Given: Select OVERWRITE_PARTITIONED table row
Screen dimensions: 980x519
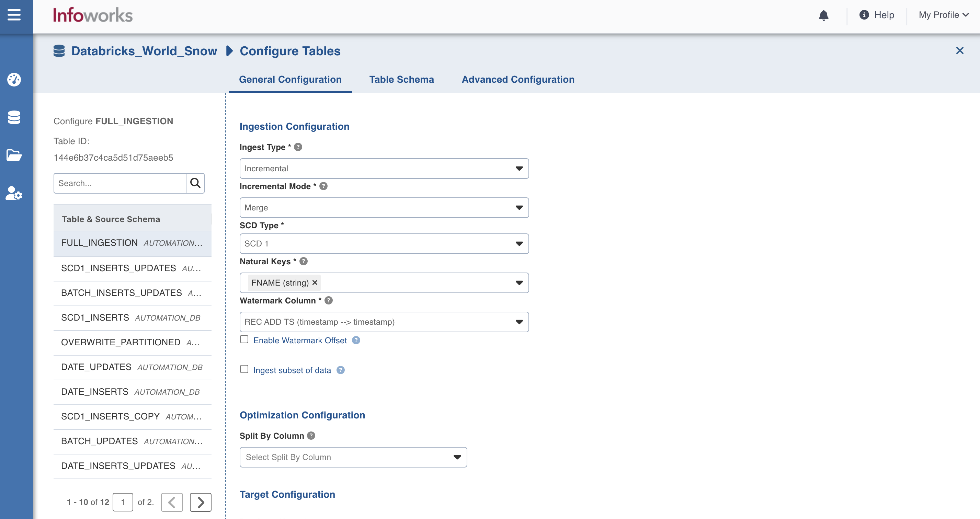Looking at the screenshot, I should [133, 343].
